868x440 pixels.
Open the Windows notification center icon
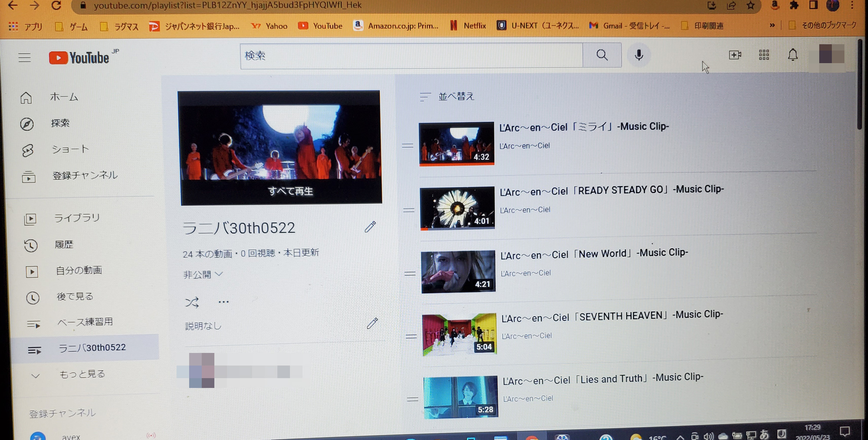click(x=845, y=431)
